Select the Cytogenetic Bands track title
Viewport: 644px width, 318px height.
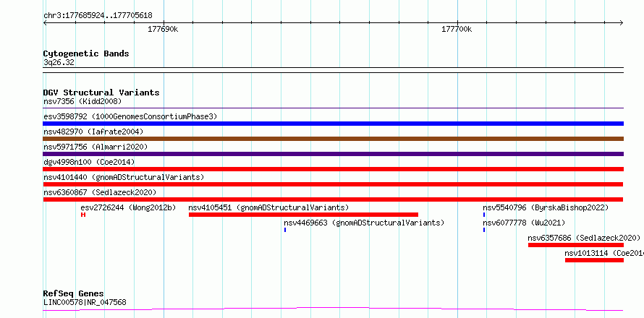86,53
